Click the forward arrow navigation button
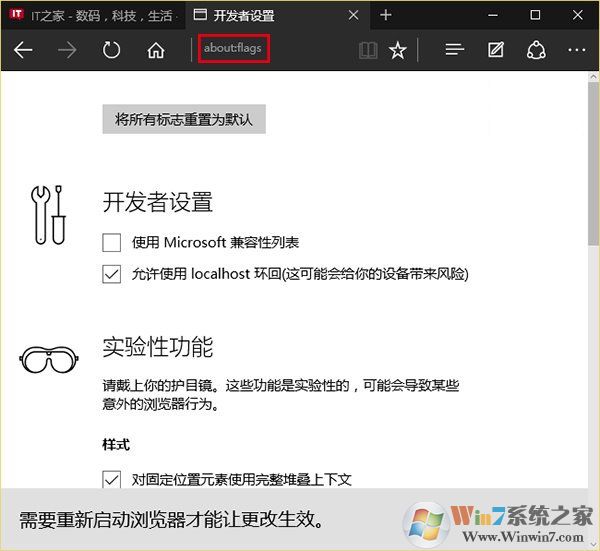Image resolution: width=600 pixels, height=551 pixels. (x=67, y=50)
